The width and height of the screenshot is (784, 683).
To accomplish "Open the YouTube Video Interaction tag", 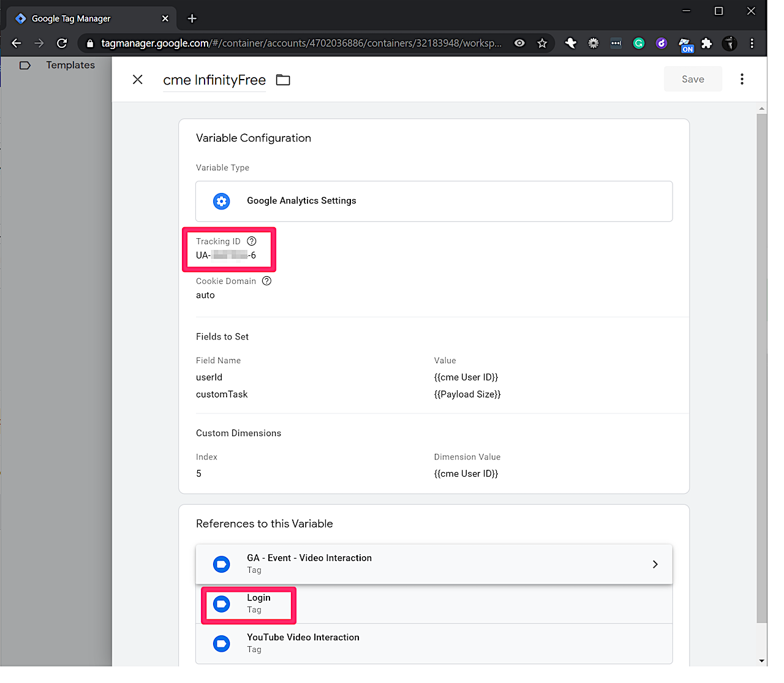I will (x=434, y=643).
